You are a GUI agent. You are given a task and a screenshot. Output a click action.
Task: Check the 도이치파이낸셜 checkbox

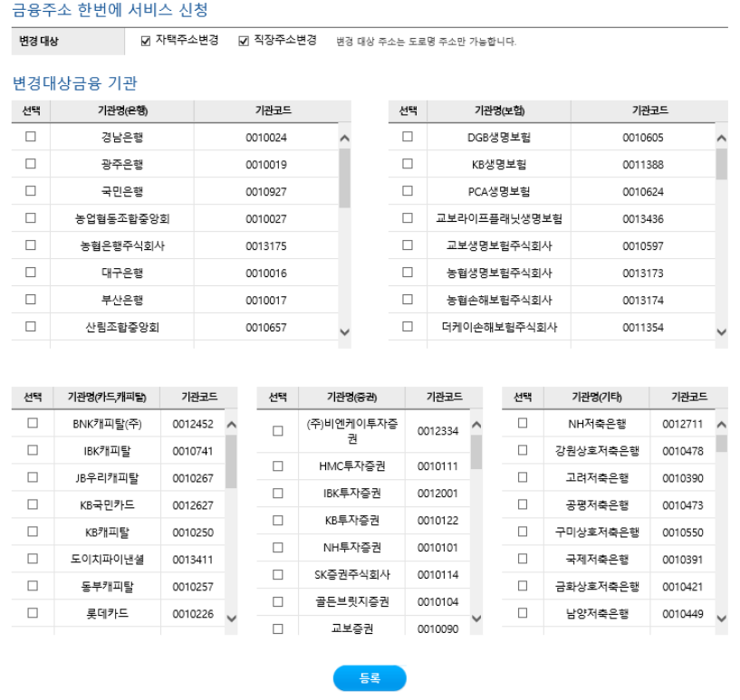33,559
